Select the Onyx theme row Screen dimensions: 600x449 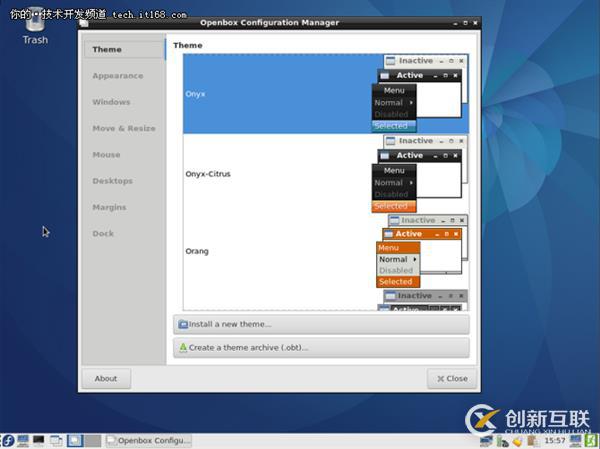pos(326,94)
